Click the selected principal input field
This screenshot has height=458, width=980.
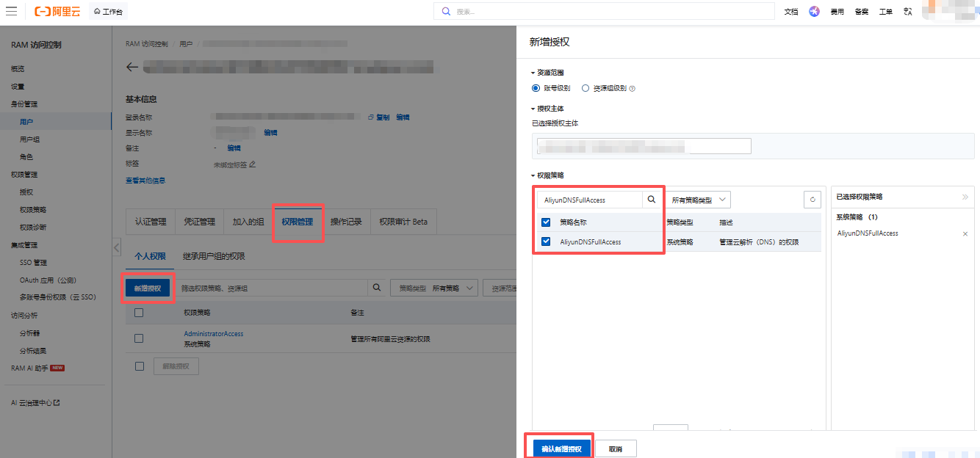point(644,146)
